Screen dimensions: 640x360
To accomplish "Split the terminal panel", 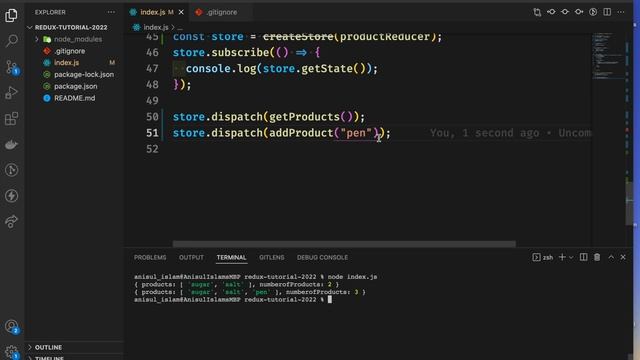I will [584, 257].
